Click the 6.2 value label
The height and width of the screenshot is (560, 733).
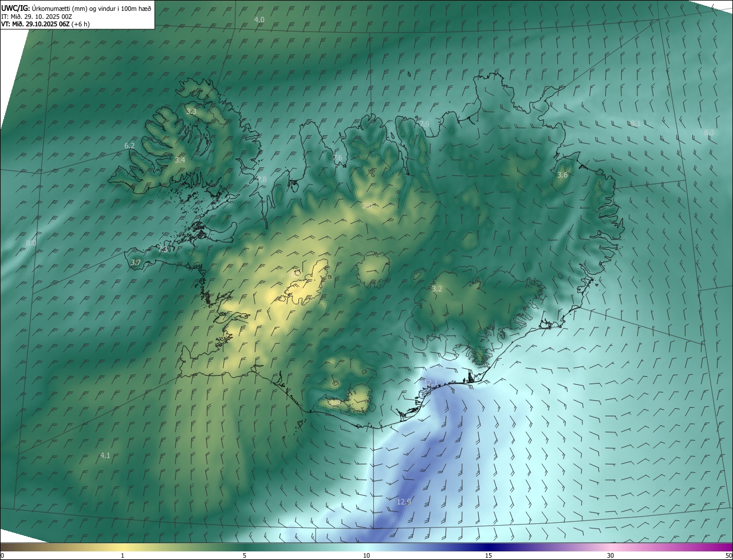(129, 146)
